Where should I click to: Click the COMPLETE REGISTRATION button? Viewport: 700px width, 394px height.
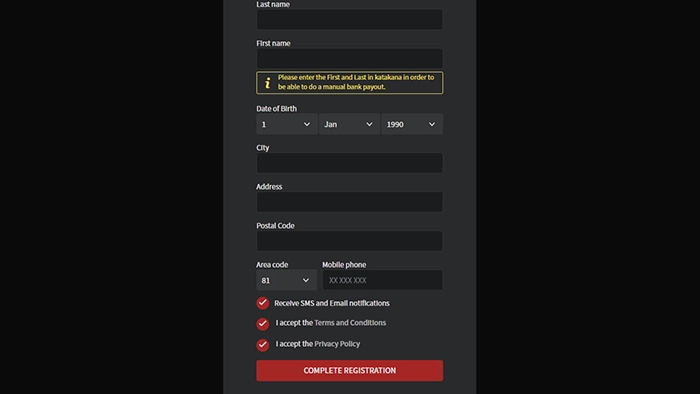350,370
